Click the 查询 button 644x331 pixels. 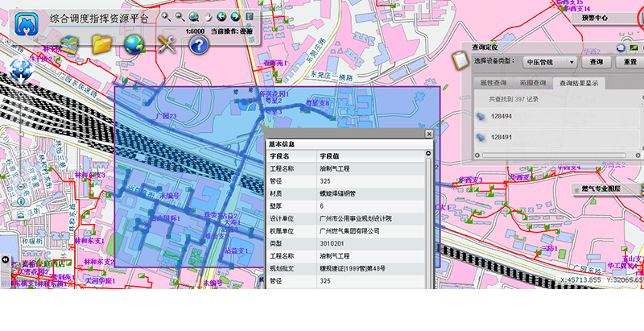tap(597, 61)
